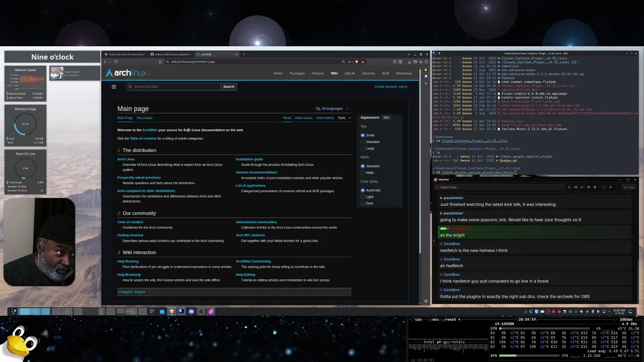644x362 pixels.
Task: Switch to the OBS Closed Captioning release tab
Action: coord(171,54)
